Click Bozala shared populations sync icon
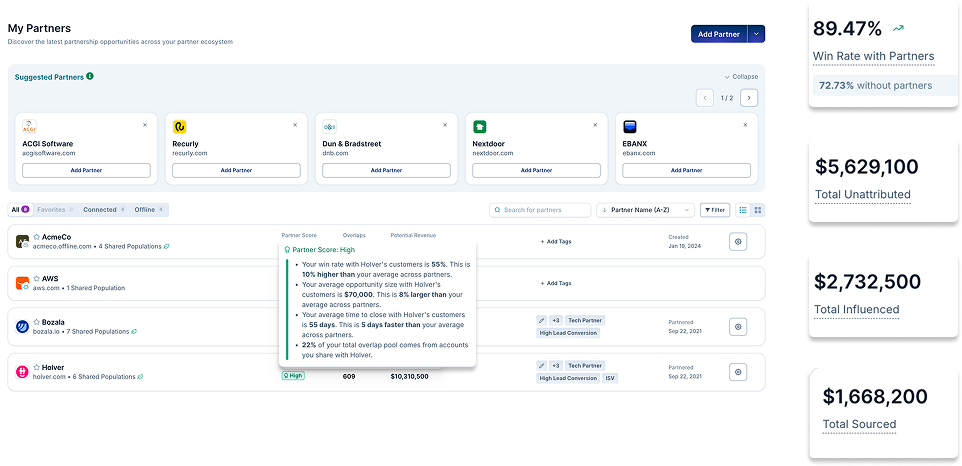This screenshot has width=962, height=466. click(134, 332)
